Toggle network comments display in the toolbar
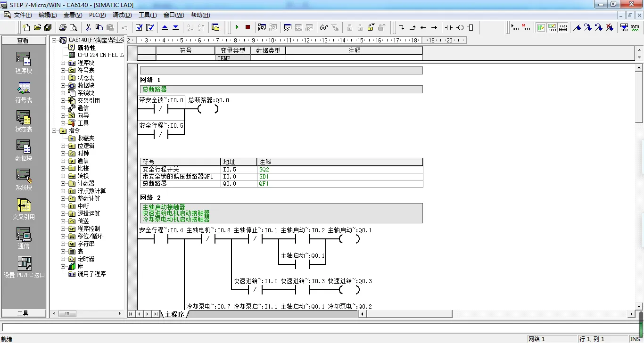 click(x=552, y=27)
